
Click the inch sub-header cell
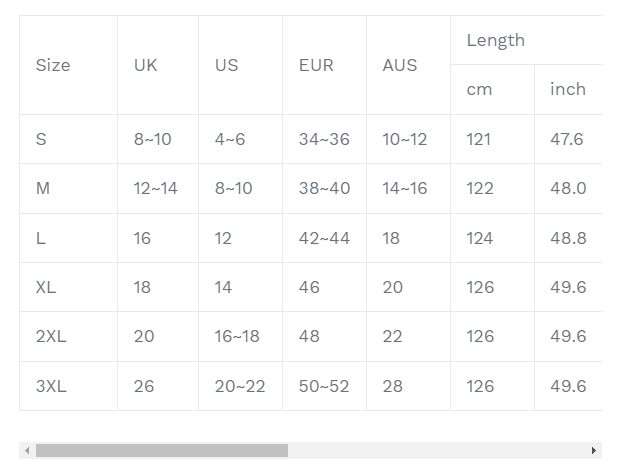pos(568,89)
